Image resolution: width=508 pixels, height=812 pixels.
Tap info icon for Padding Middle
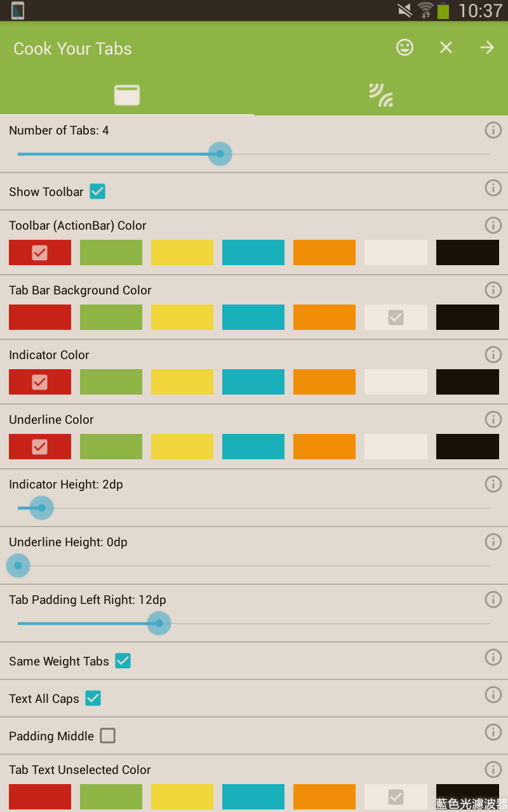(x=493, y=732)
